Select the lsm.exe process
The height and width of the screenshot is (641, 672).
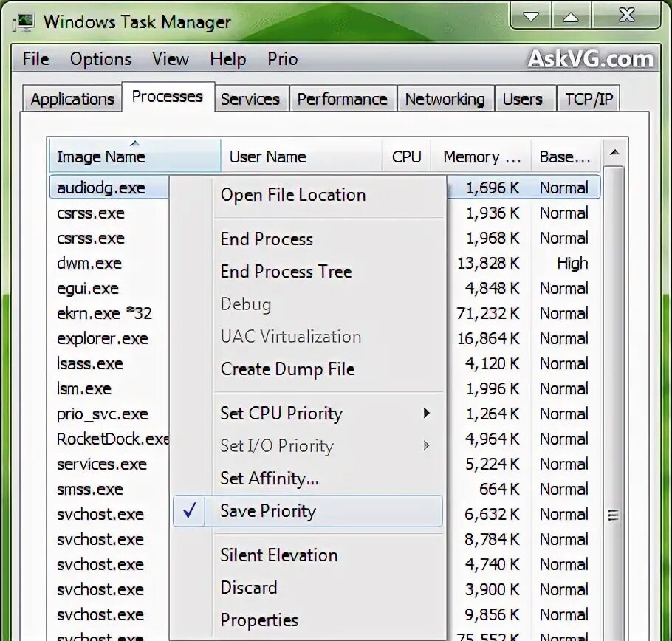84,388
